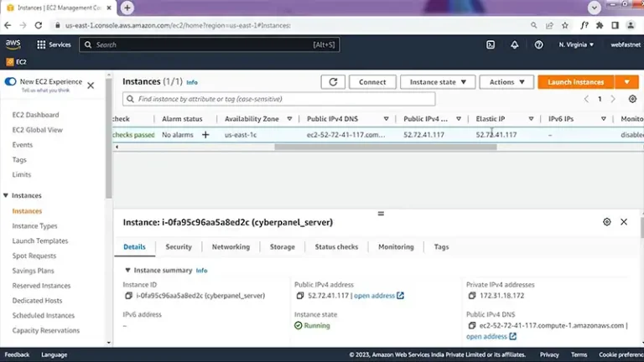Viewport: 644px width, 362px height.
Task: Switch to the Details tab
Action: 134,247
